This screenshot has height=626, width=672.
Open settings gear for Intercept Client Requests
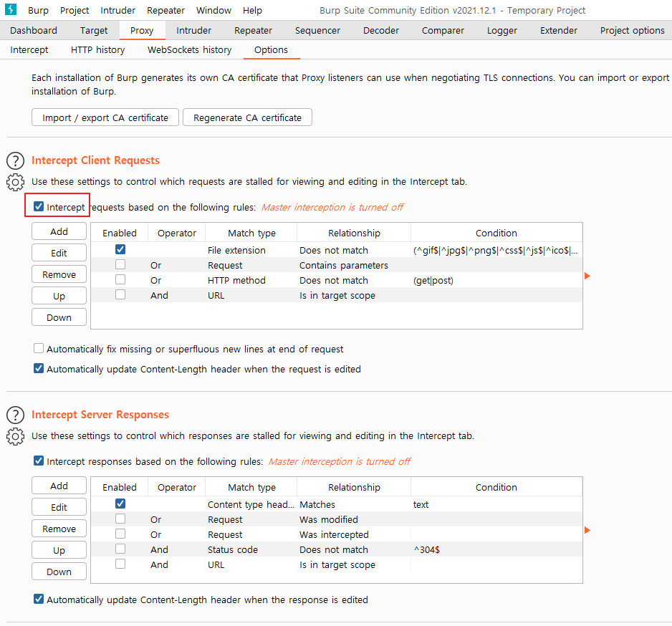pyautogui.click(x=16, y=182)
